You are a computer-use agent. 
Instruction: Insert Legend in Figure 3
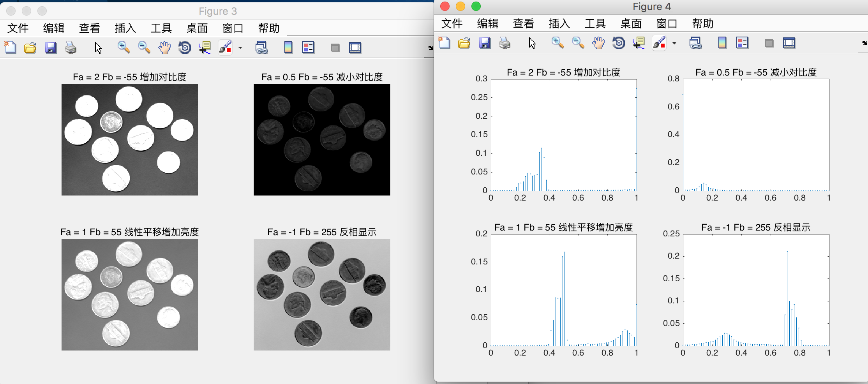point(308,48)
